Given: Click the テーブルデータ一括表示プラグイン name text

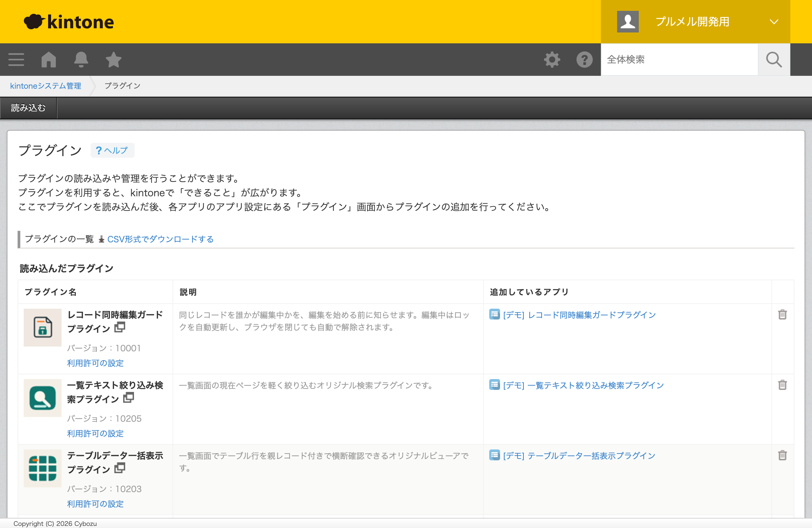Looking at the screenshot, I should (115, 462).
